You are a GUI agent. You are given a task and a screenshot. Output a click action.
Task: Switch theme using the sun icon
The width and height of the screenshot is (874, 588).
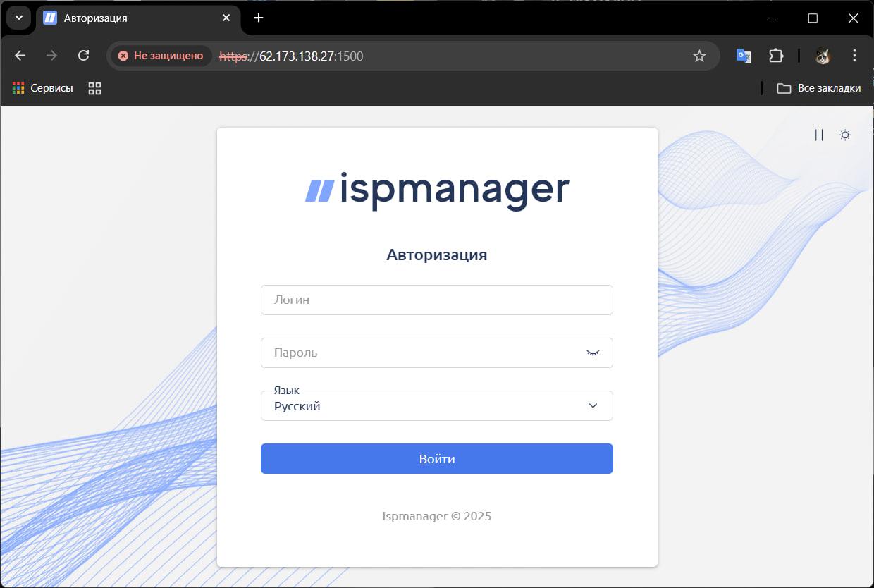coord(844,135)
